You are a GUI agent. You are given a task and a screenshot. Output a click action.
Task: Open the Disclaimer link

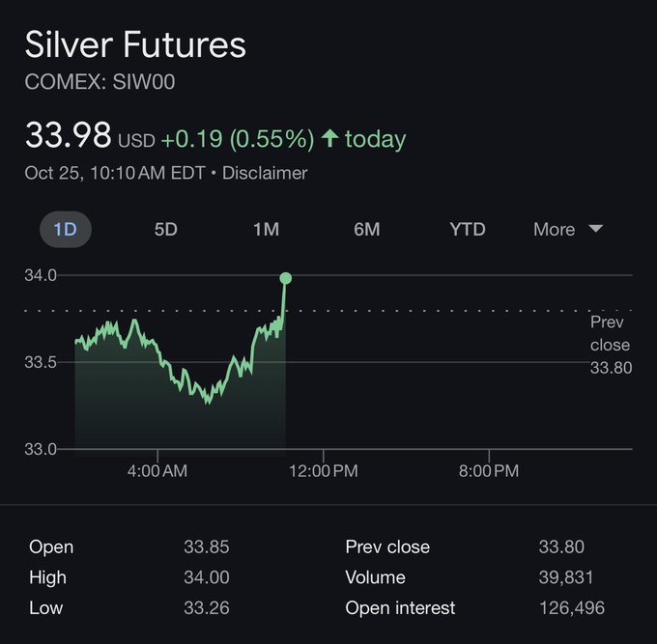tap(265, 173)
